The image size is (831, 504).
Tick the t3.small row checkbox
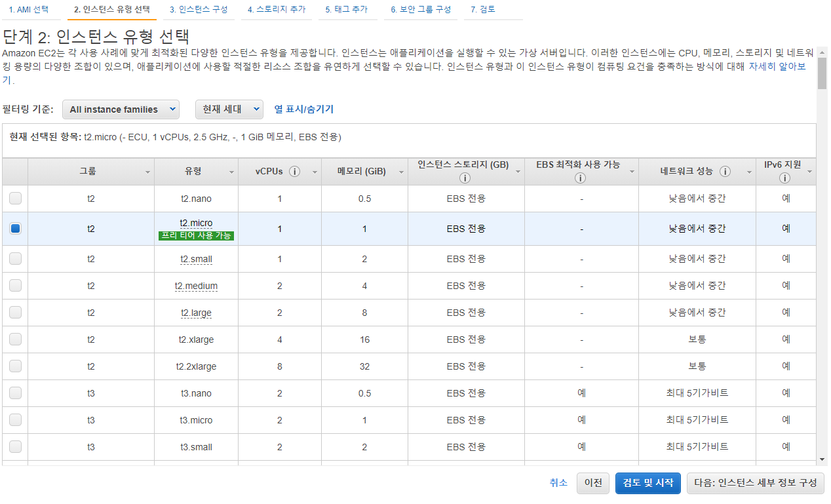[15, 447]
